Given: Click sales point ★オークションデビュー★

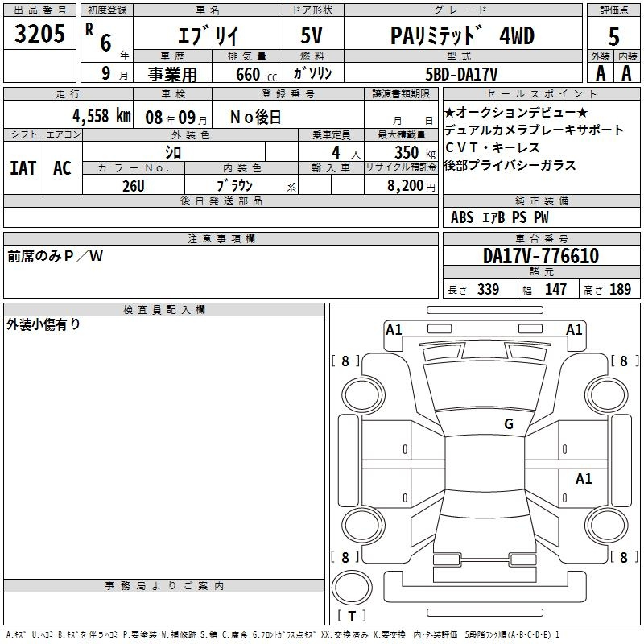Looking at the screenshot, I should click(x=516, y=112).
